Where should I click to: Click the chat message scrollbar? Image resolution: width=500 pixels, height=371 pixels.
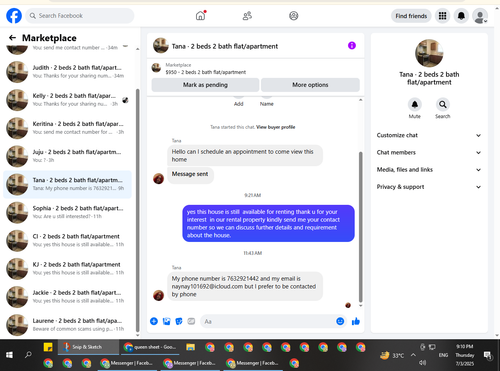360,227
